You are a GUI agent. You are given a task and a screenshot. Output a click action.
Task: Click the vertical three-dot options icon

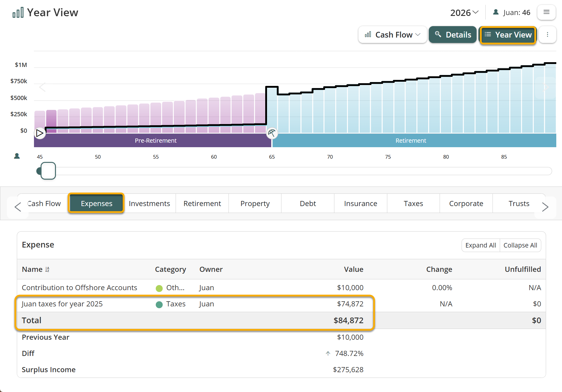pyautogui.click(x=547, y=35)
